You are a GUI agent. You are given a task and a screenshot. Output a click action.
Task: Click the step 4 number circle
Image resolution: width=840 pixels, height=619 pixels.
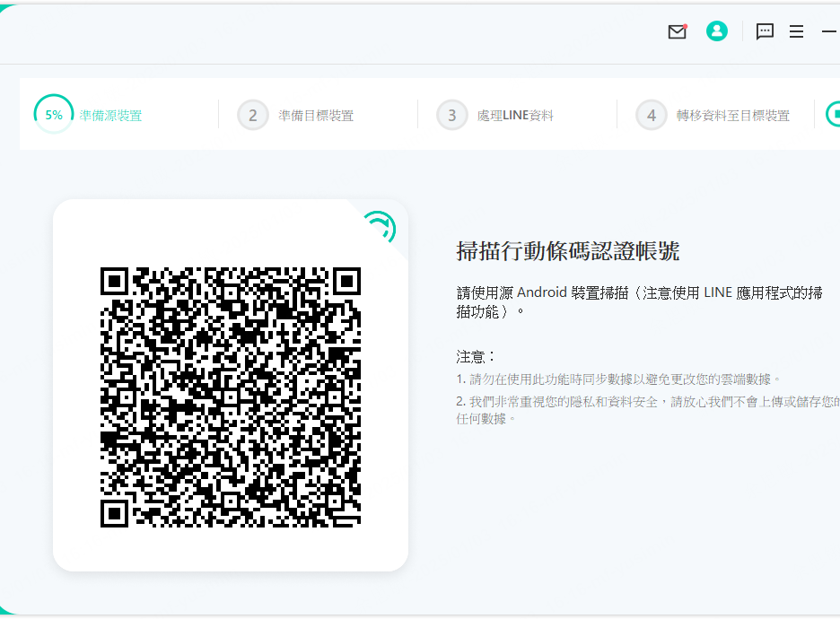(652, 115)
